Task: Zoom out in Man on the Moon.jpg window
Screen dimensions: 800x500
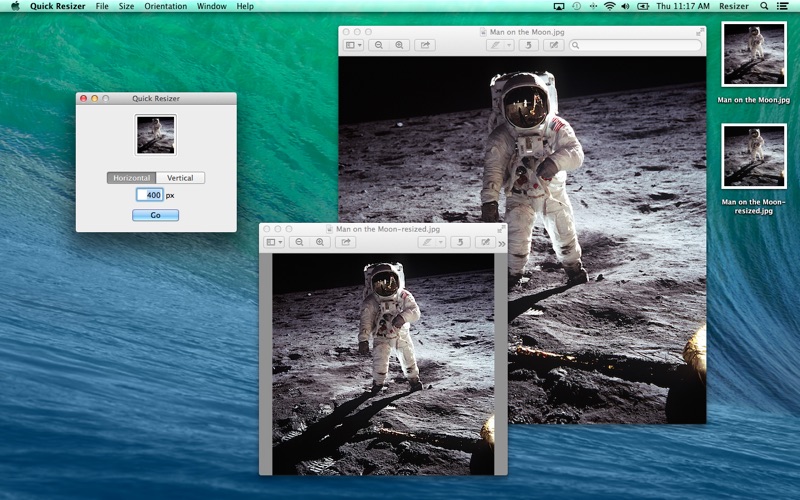Action: tap(379, 45)
